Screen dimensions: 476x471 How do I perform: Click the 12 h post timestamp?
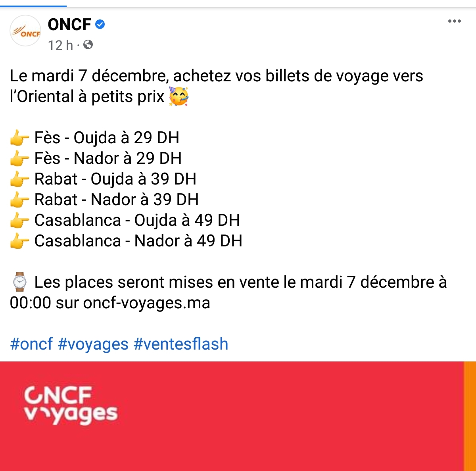point(61,45)
